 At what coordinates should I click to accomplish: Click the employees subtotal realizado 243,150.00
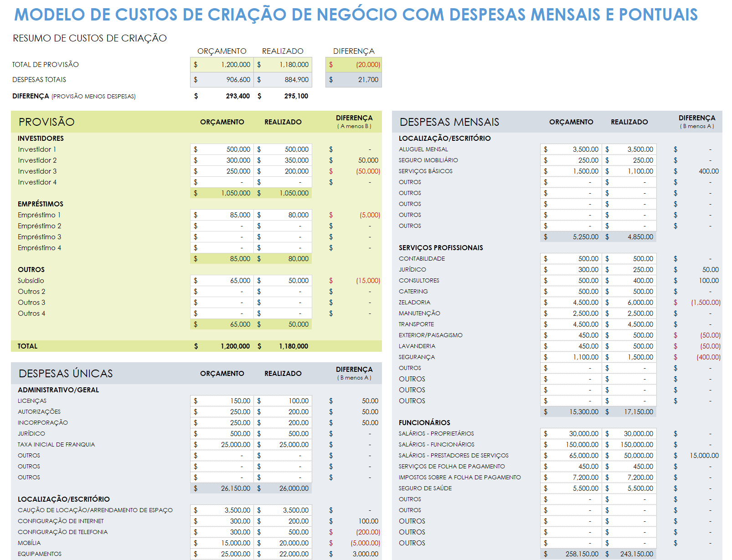(629, 554)
